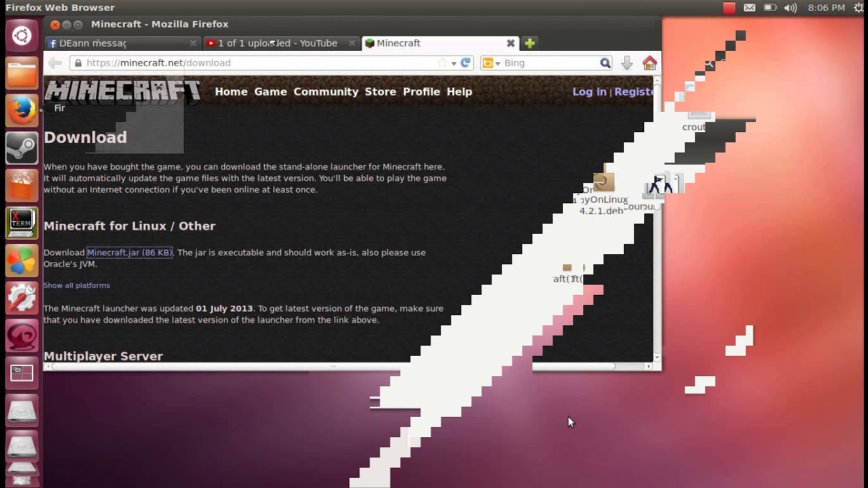
Task: Click the Log in link
Action: [x=589, y=91]
